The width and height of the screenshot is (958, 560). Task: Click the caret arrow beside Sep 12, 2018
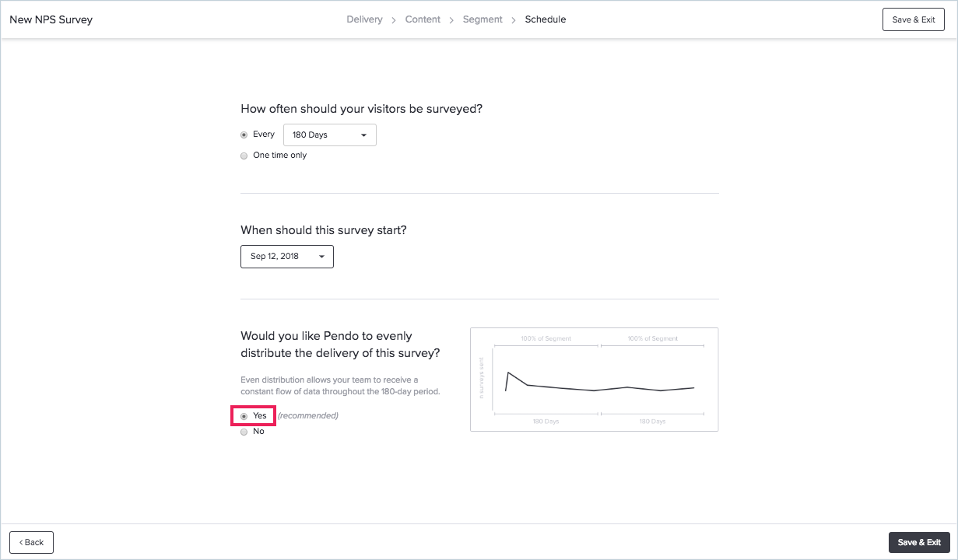coord(321,257)
